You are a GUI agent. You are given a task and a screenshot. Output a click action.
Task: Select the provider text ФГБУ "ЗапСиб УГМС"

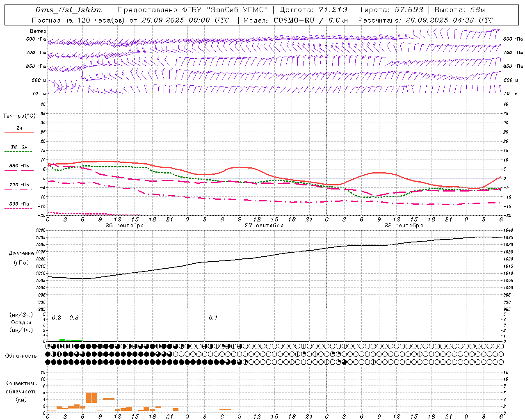224,10
